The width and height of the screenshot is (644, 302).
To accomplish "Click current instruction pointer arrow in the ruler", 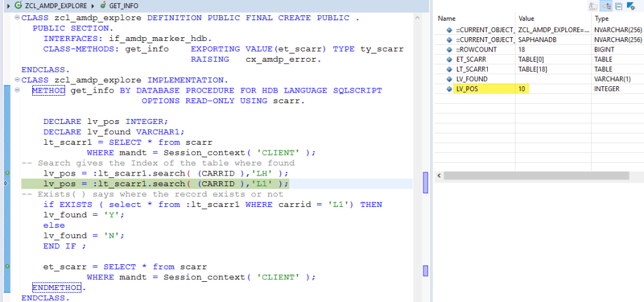I will [6, 184].
